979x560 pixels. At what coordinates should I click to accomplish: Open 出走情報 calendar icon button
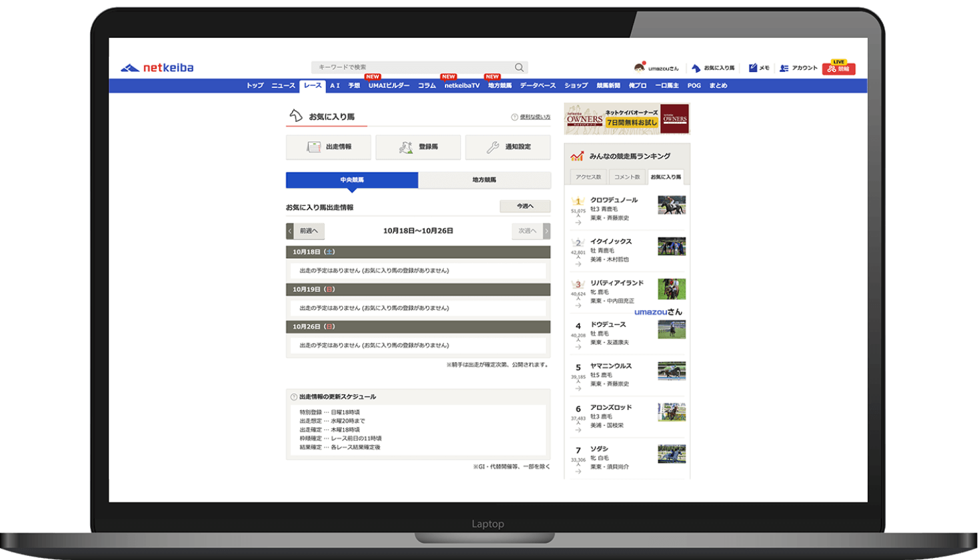point(328,147)
